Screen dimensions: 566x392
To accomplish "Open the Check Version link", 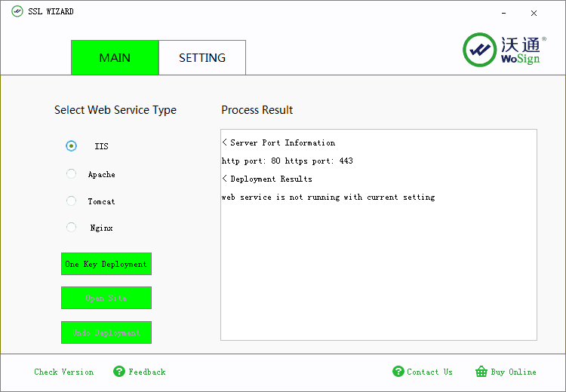I will coord(64,372).
